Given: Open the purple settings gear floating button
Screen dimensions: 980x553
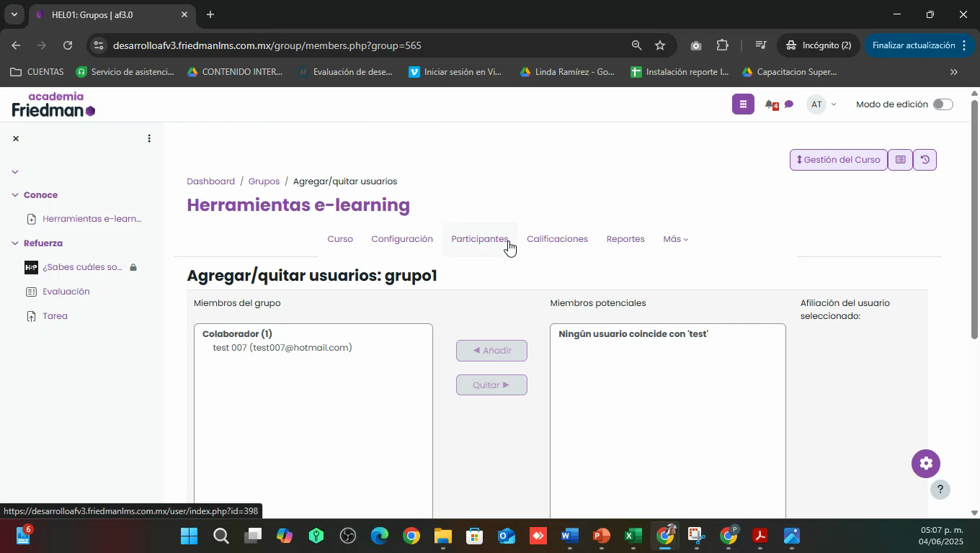Looking at the screenshot, I should (x=926, y=464).
